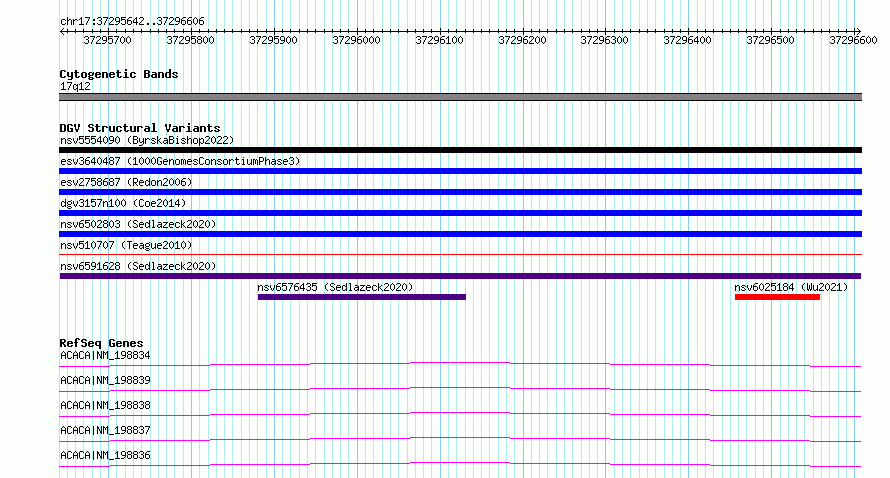Click the blue dgv3157n100 variant bar
This screenshot has height=478, width=890.
click(x=460, y=213)
